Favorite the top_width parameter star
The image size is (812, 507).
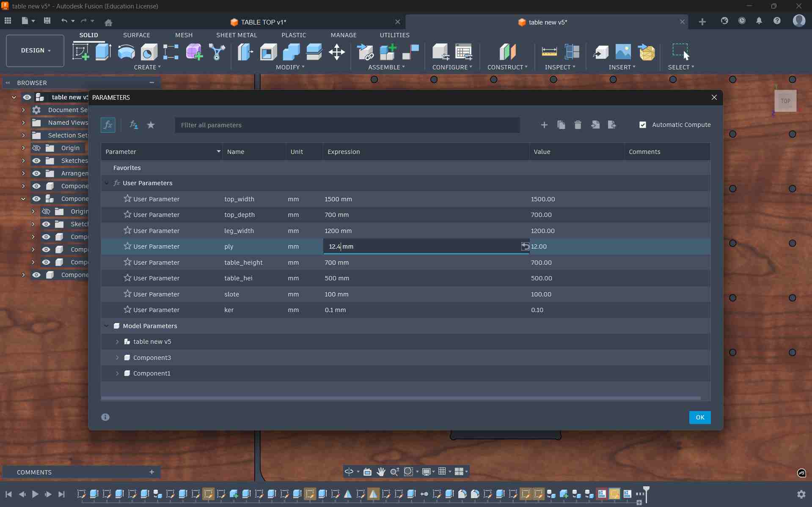(127, 199)
